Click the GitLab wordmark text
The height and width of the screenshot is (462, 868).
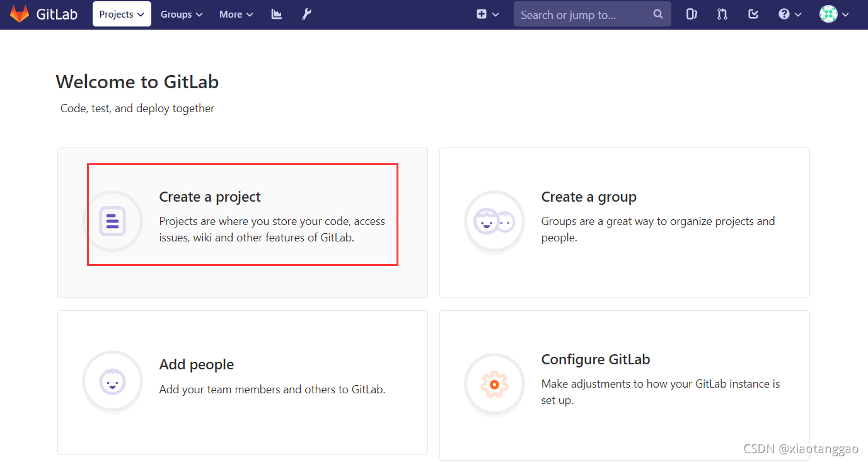click(57, 14)
